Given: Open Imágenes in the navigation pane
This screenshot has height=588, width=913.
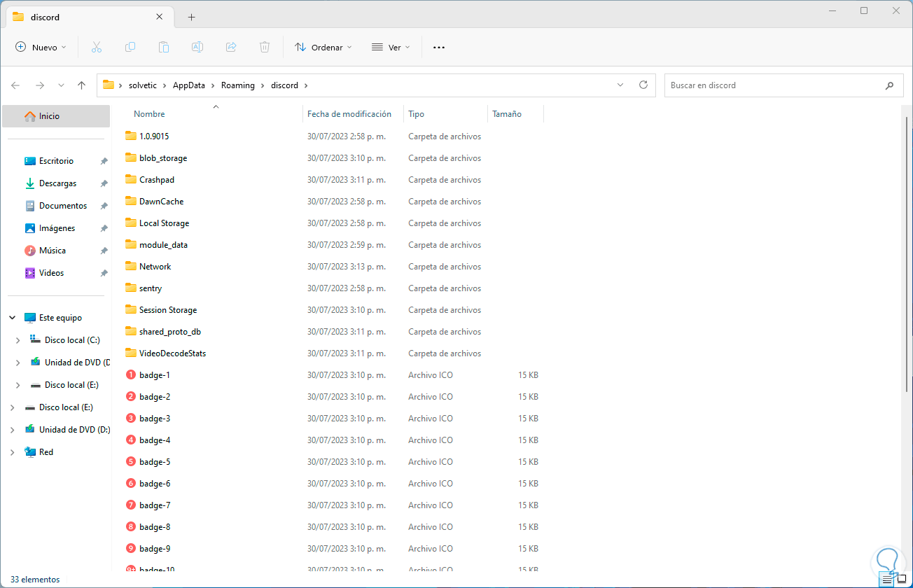Looking at the screenshot, I should 56,228.
